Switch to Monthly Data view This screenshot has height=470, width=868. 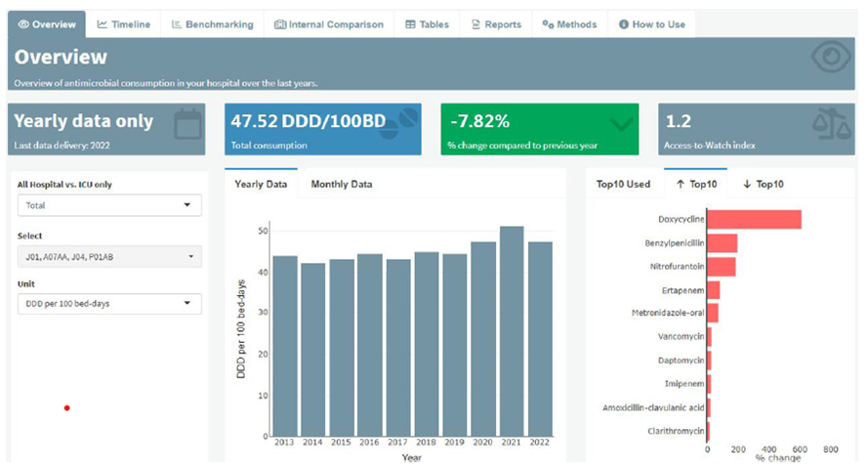click(341, 184)
